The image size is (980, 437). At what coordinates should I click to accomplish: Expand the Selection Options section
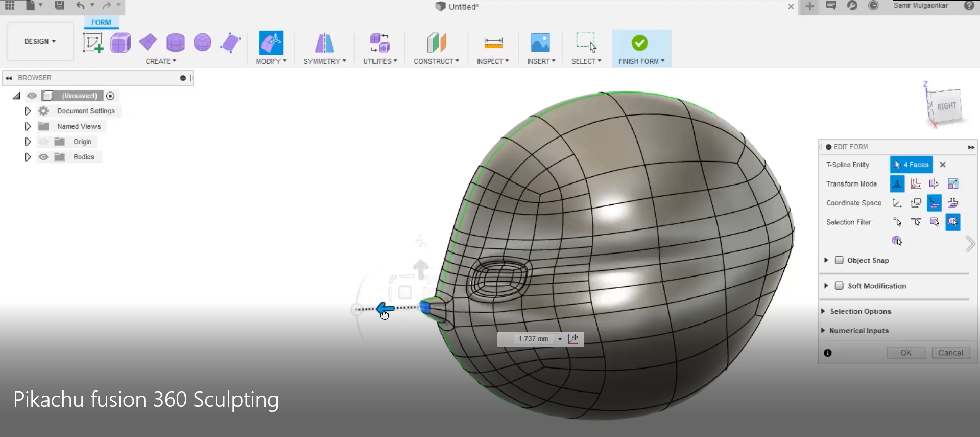tap(823, 311)
